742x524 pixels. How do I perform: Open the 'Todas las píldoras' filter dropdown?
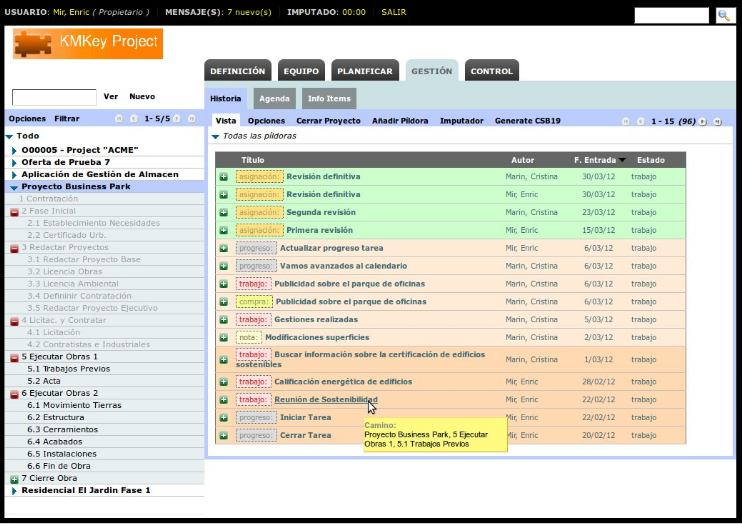[215, 136]
